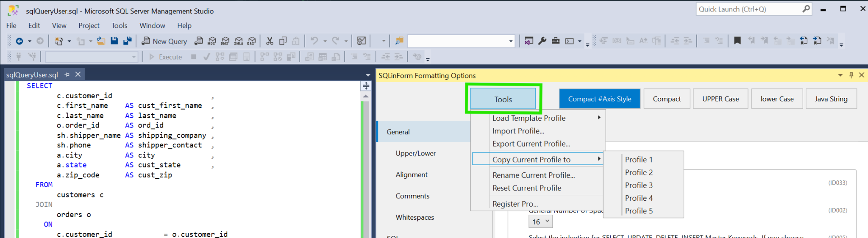Click the Toolbox icon

pyautogui.click(x=556, y=41)
